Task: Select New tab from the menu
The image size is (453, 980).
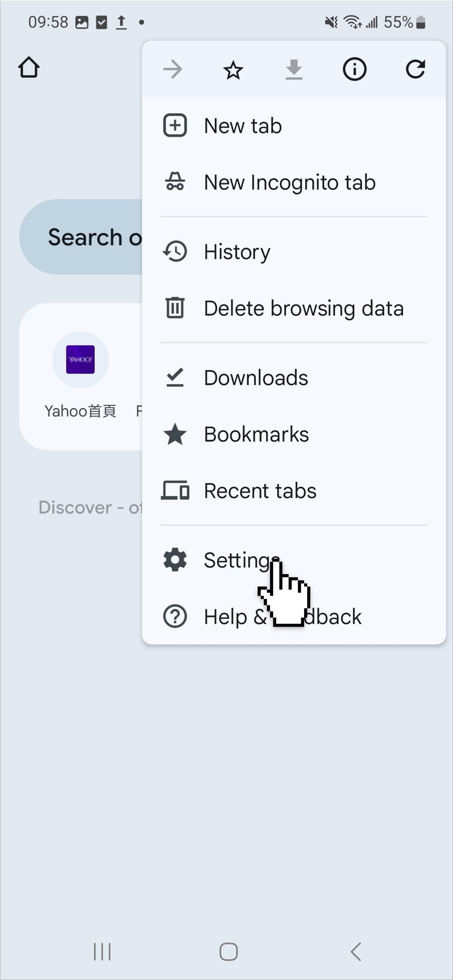Action: [x=293, y=126]
